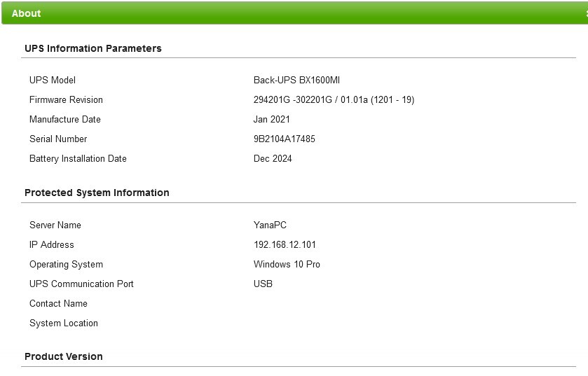Click the UPS Information Parameters heading
Image resolution: width=588 pixels, height=376 pixels.
[x=93, y=49]
